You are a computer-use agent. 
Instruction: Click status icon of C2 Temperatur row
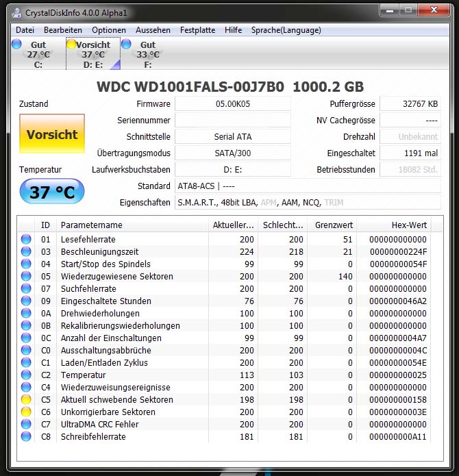pyautogui.click(x=26, y=375)
